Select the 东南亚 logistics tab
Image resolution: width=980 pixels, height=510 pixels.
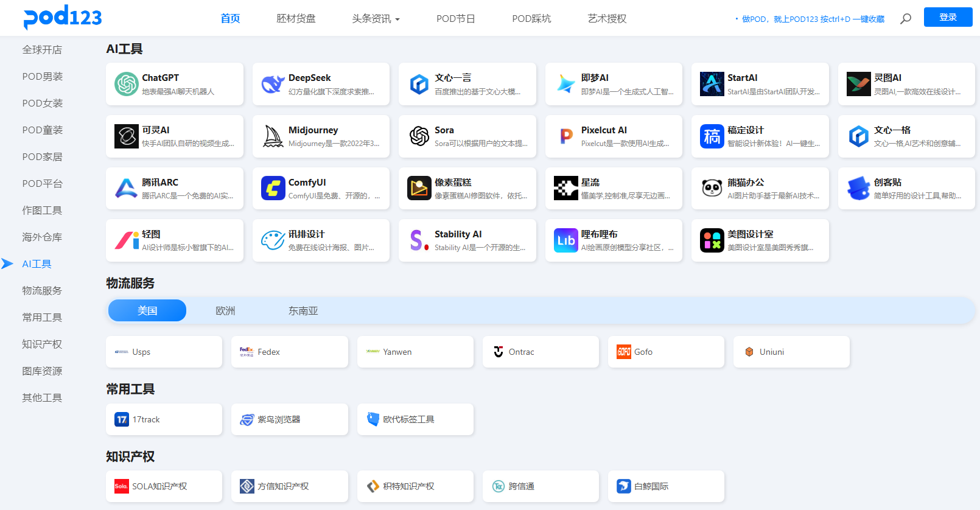(303, 310)
